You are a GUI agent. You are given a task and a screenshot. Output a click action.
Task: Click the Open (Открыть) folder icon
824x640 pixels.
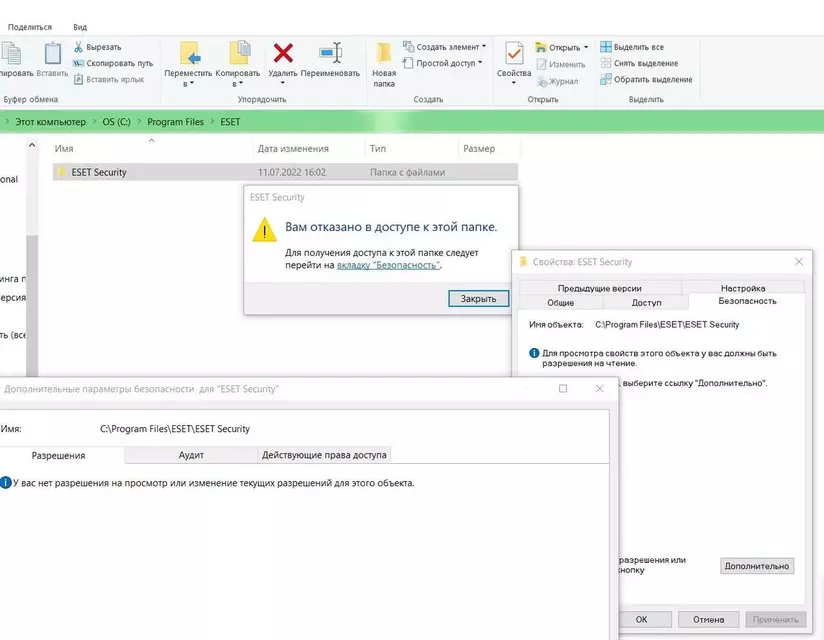(541, 47)
